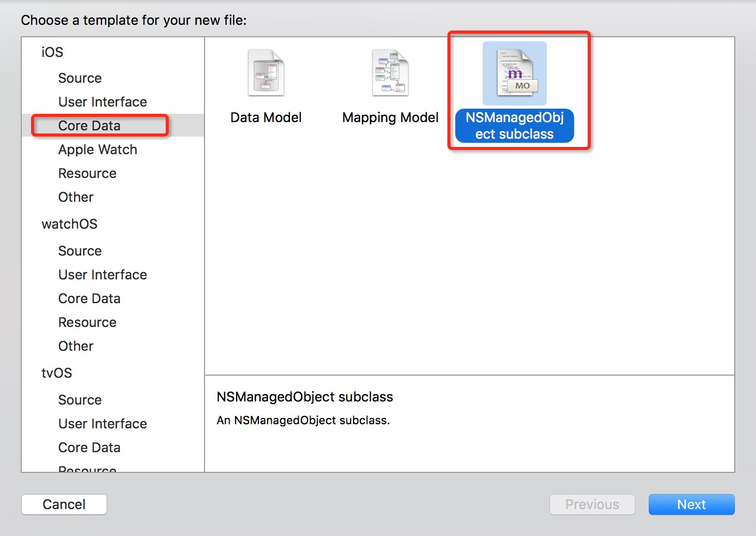Click the 'NSManagedObject subclass' description title
The width and height of the screenshot is (756, 536).
(304, 397)
